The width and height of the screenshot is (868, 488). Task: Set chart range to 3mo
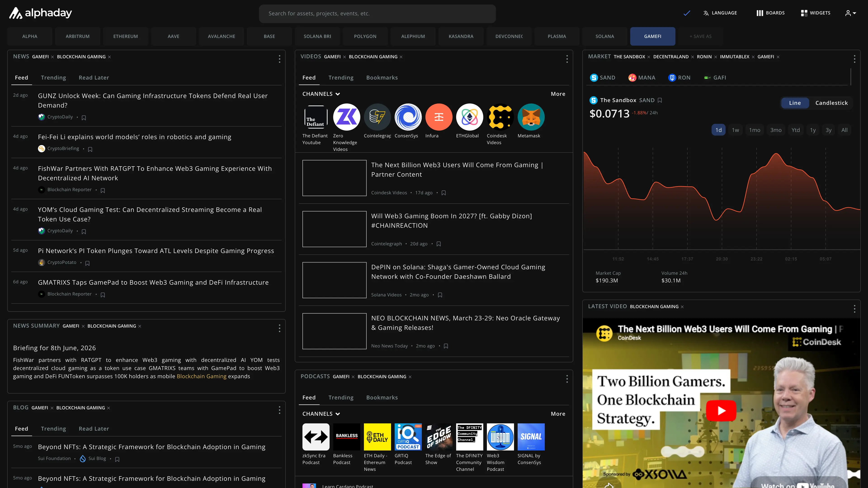(x=776, y=130)
